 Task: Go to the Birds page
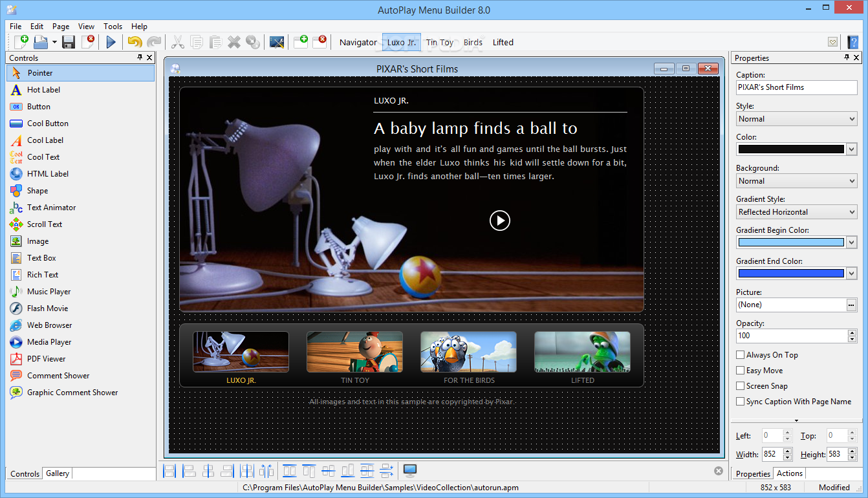473,43
